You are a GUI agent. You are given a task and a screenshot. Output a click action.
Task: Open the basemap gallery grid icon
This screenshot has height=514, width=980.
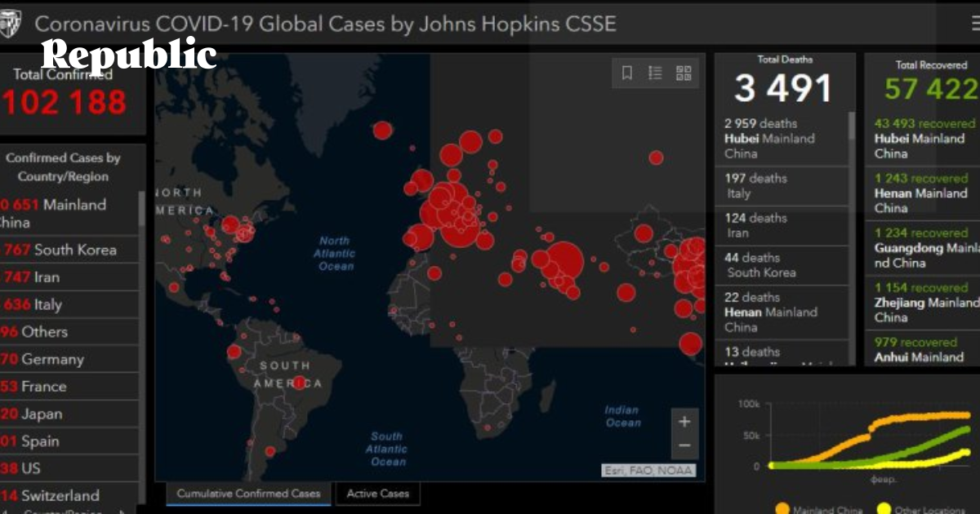[x=684, y=73]
